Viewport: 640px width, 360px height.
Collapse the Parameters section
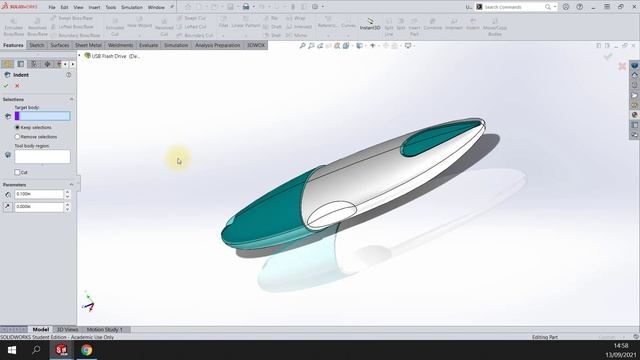[71, 184]
